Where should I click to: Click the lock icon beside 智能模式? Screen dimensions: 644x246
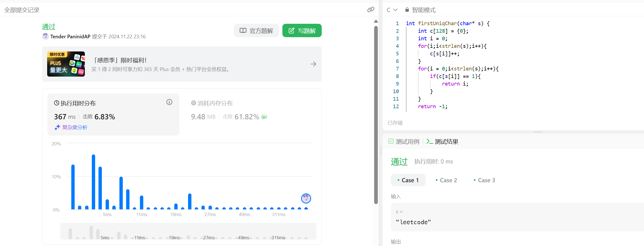coord(407,10)
